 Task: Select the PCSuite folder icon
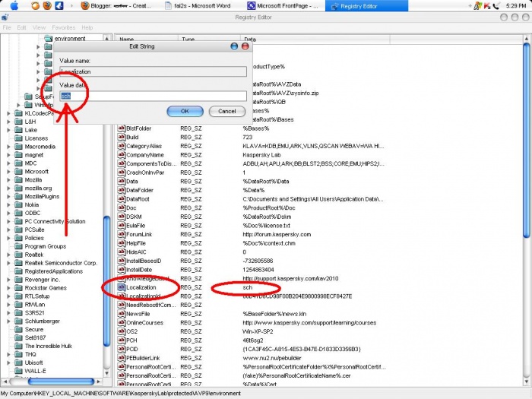(19, 230)
